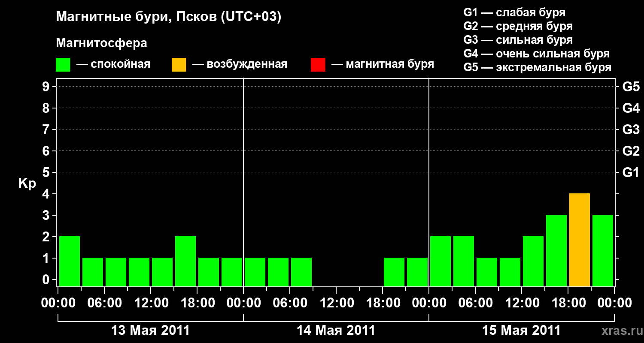
Task: Click the 15 Мая 2011 date label
Action: [521, 330]
